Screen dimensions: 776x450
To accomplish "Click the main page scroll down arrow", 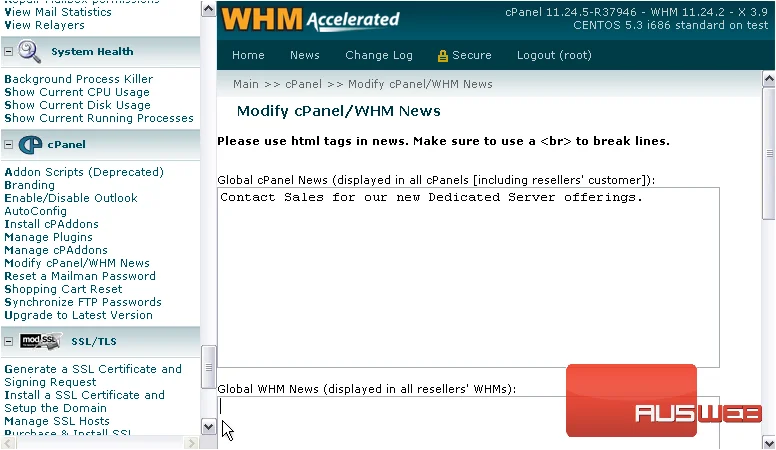I will pyautogui.click(x=769, y=442).
